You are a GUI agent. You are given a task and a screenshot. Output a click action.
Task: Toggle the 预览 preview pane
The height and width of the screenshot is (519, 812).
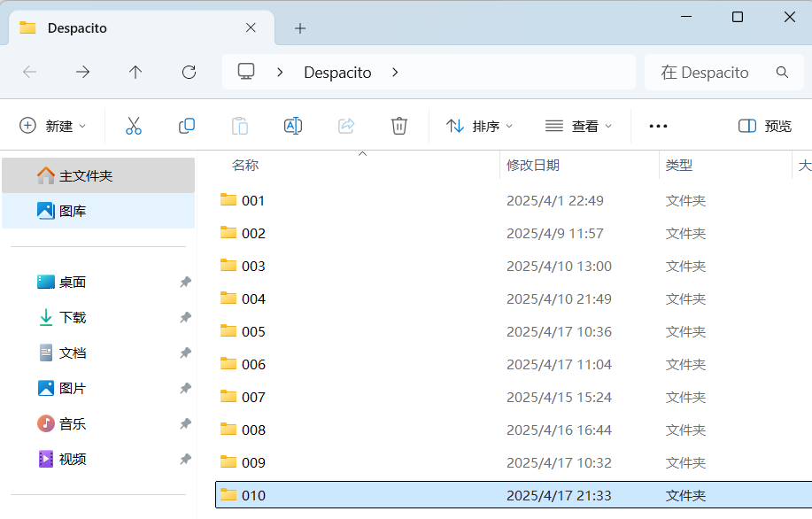[x=765, y=126]
